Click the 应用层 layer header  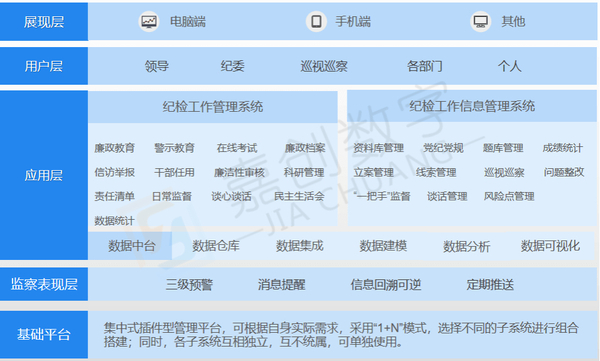(x=44, y=175)
